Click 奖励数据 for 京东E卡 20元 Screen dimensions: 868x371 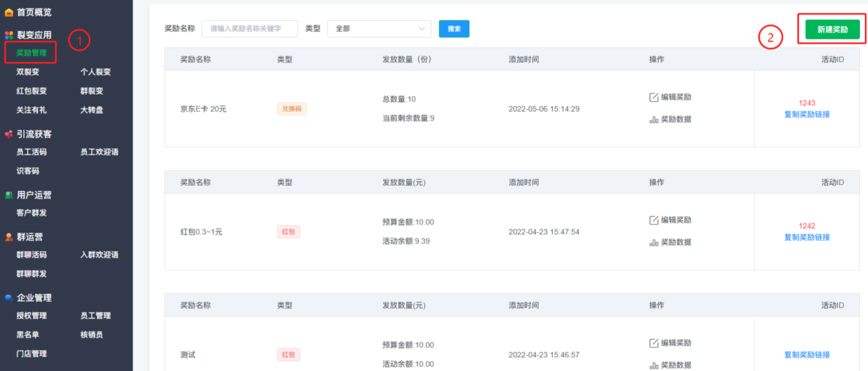click(676, 119)
